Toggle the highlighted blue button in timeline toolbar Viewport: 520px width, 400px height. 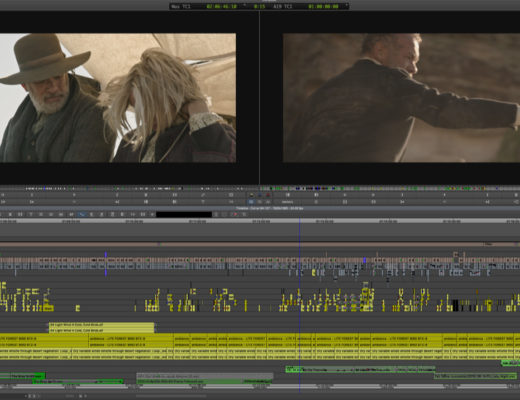(81, 214)
